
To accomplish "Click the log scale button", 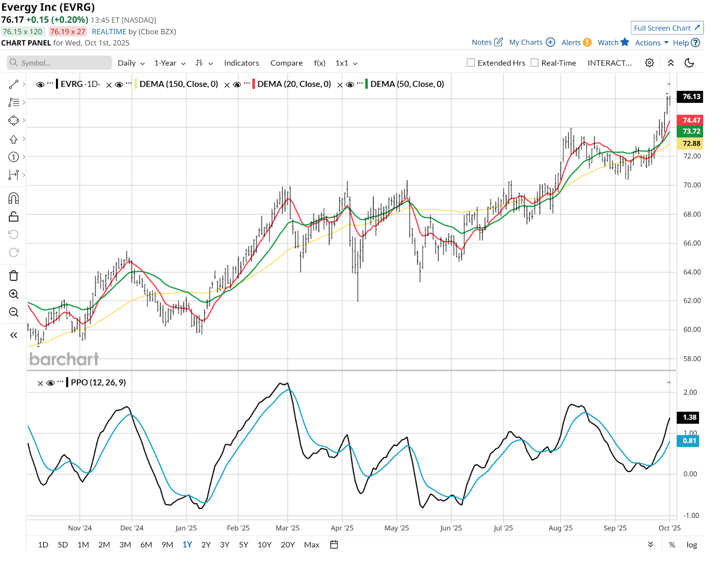I will point(692,545).
